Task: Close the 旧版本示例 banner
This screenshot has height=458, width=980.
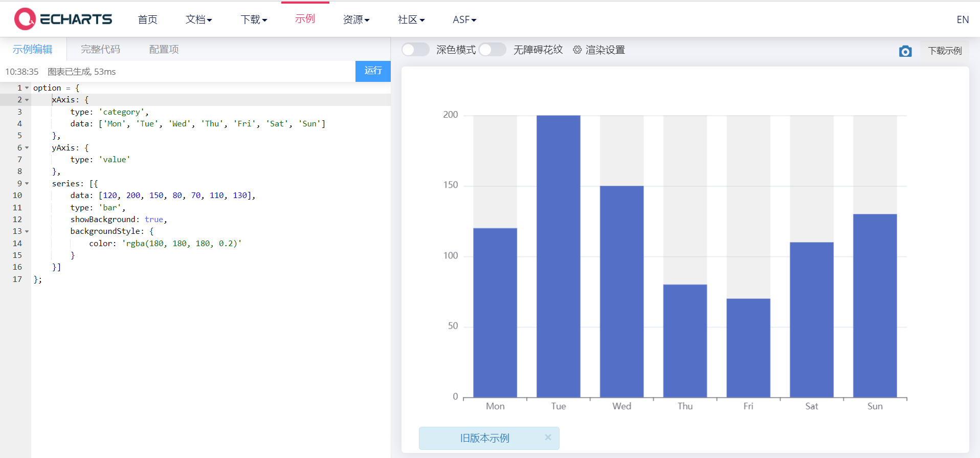Action: (x=548, y=437)
